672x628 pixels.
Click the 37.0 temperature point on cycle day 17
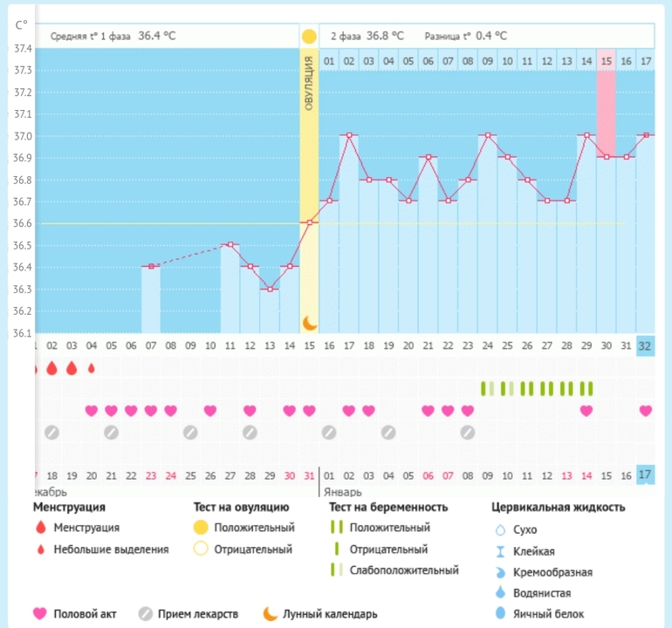pyautogui.click(x=349, y=135)
